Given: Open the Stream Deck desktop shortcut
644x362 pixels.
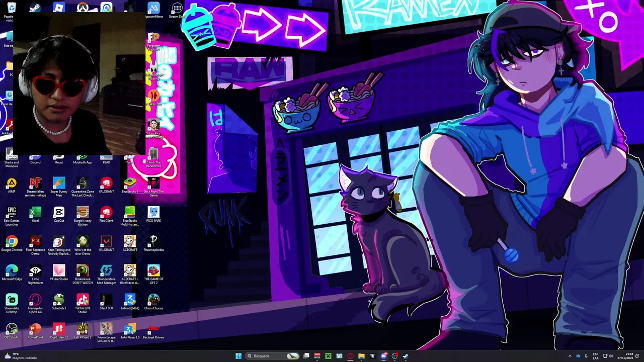Looking at the screenshot, I should pos(177,10).
